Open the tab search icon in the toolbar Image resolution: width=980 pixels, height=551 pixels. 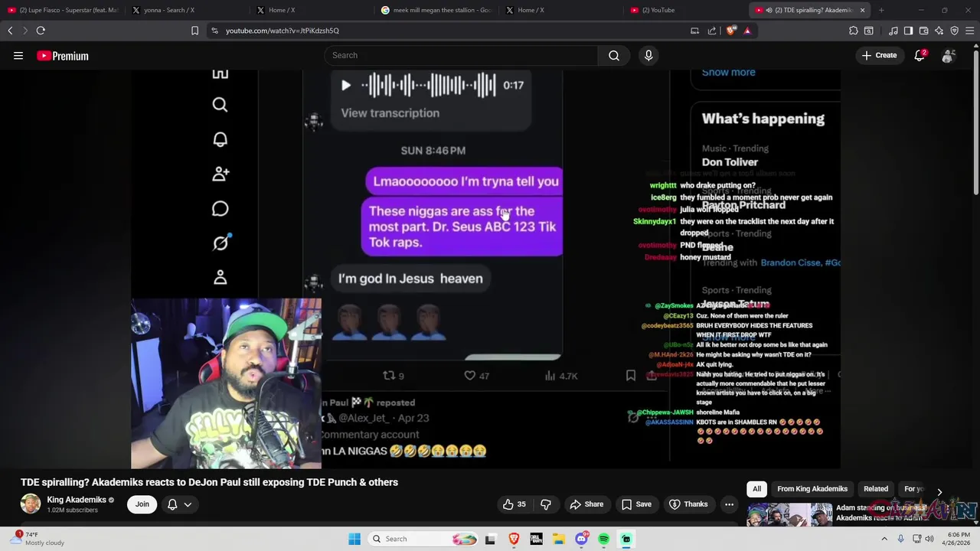[869, 31]
